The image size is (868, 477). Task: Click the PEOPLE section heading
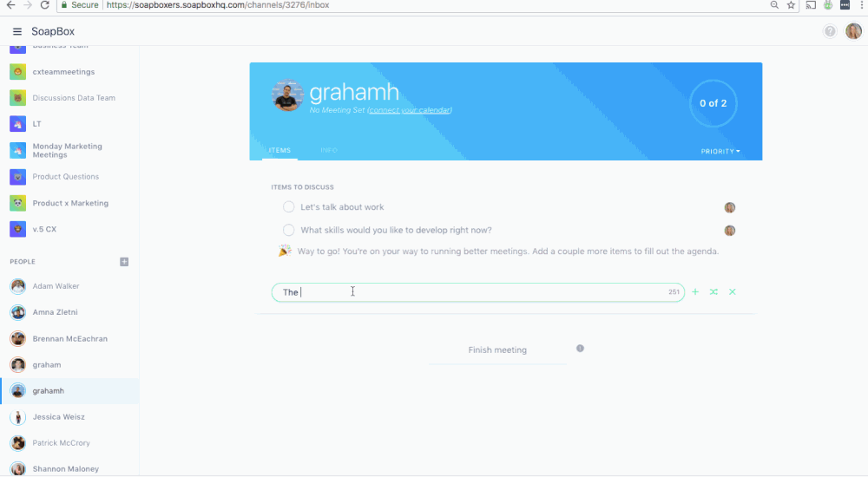[x=23, y=262]
